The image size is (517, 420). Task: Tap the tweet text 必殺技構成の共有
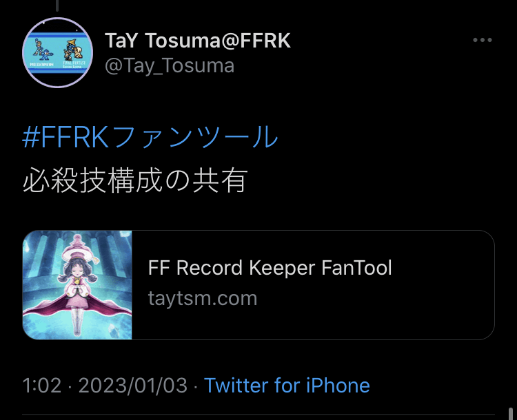coord(135,180)
